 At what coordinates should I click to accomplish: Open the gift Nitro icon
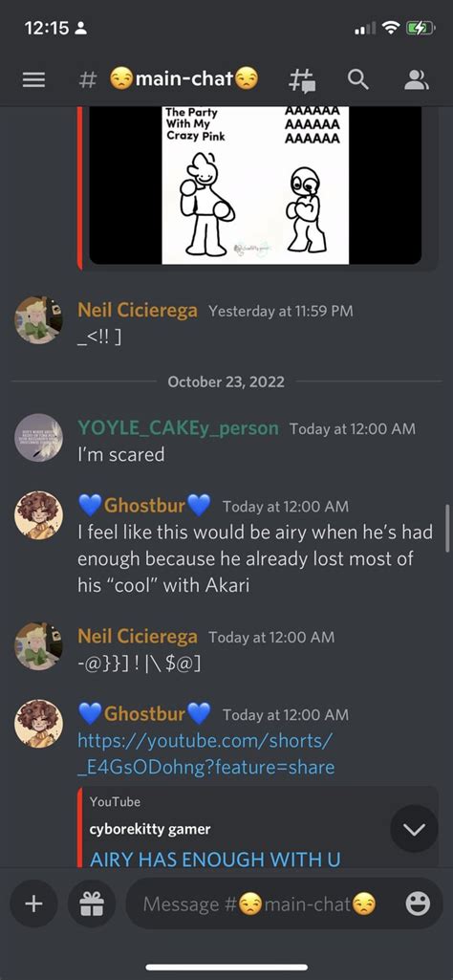91,904
